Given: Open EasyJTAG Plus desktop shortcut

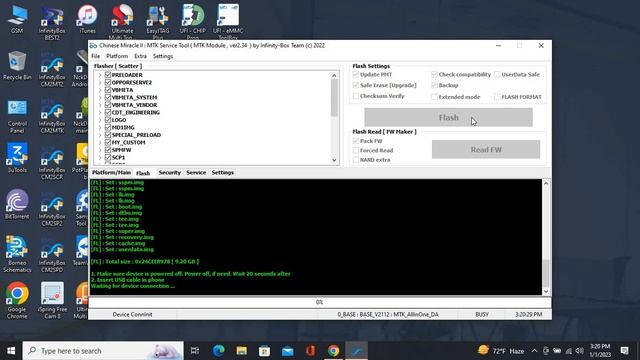Looking at the screenshot, I should (x=158, y=22).
